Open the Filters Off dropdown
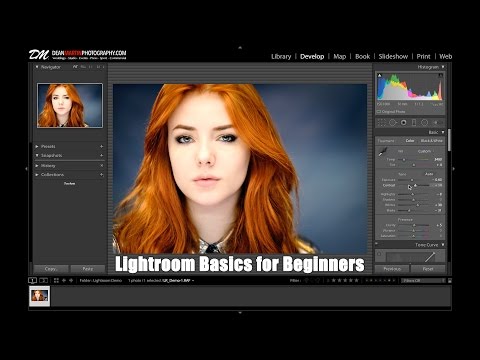This screenshot has height=360, width=480. tap(423, 281)
